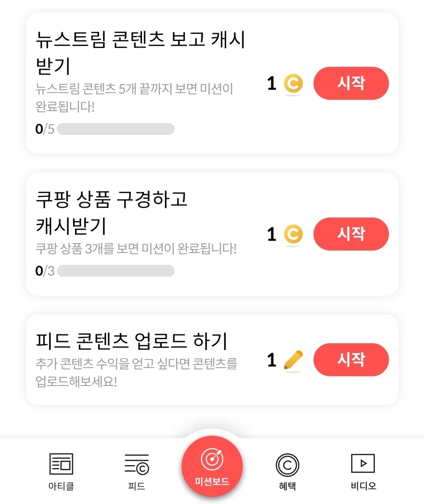
Task: Tap pencil icon on 피드 upload mission
Action: [x=293, y=360]
